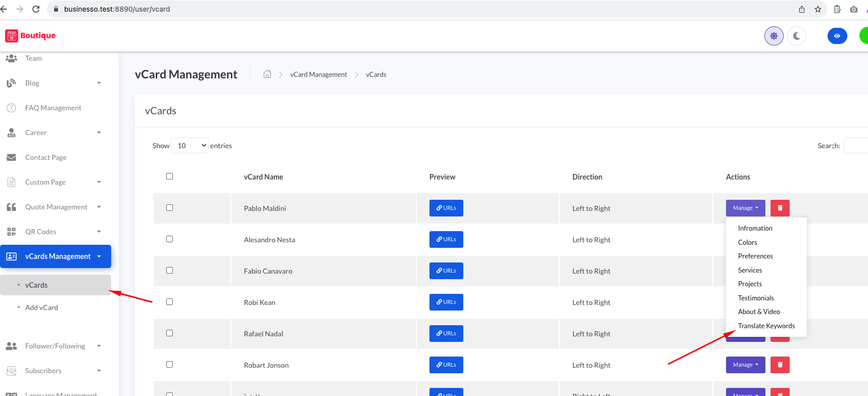Image resolution: width=868 pixels, height=396 pixels.
Task: Choose Infromation from Manage menu
Action: [x=755, y=228]
